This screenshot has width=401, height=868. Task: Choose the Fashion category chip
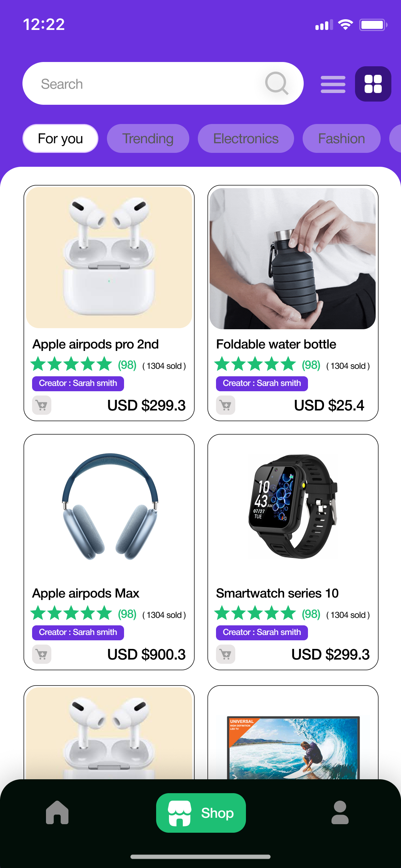pyautogui.click(x=341, y=138)
